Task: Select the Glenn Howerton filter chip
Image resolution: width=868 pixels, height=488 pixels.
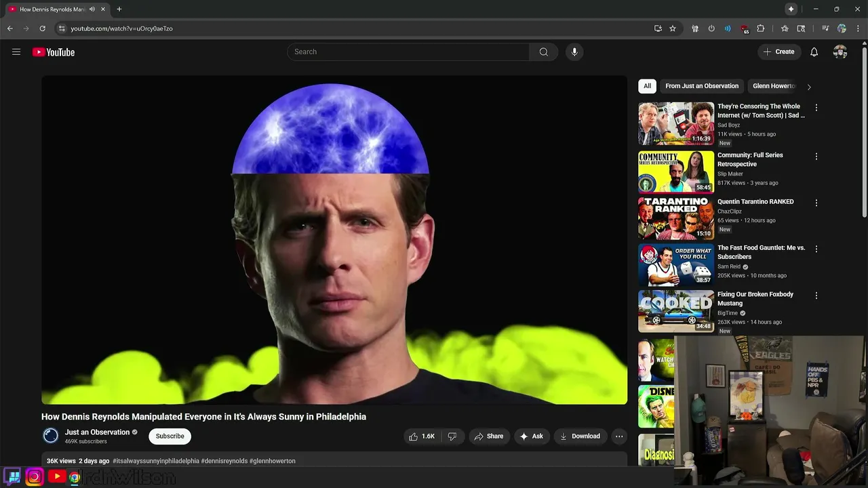Action: (773, 86)
